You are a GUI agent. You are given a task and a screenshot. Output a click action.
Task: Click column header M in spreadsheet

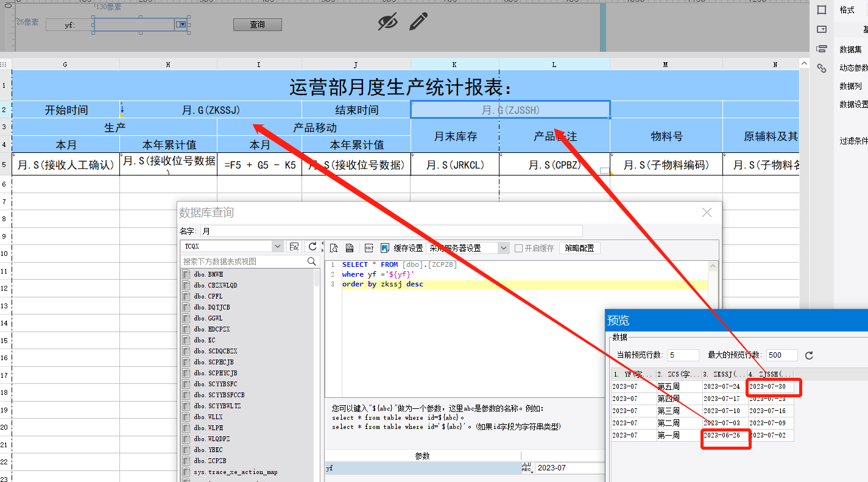[x=666, y=64]
